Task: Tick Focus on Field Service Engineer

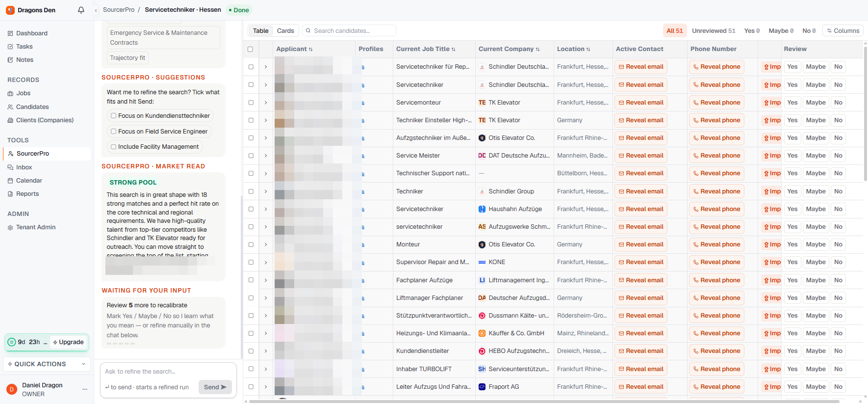Action: point(114,132)
